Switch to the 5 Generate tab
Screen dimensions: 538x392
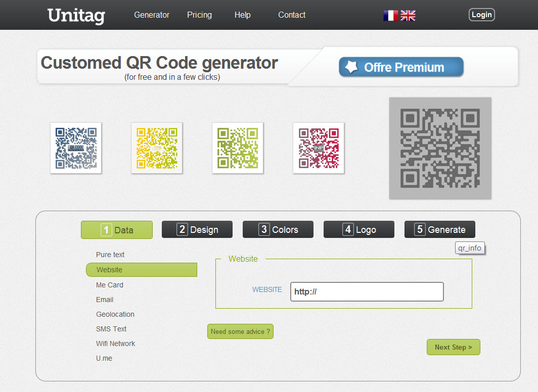[x=440, y=229]
